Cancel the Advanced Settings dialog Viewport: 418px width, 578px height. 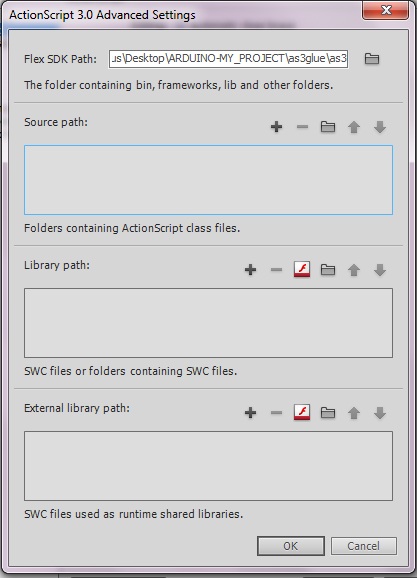coord(364,546)
